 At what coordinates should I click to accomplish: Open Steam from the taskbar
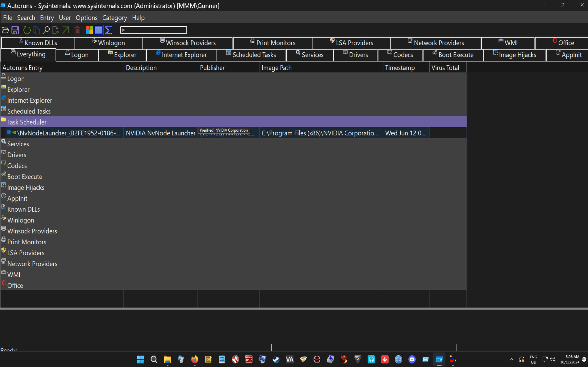point(276,359)
